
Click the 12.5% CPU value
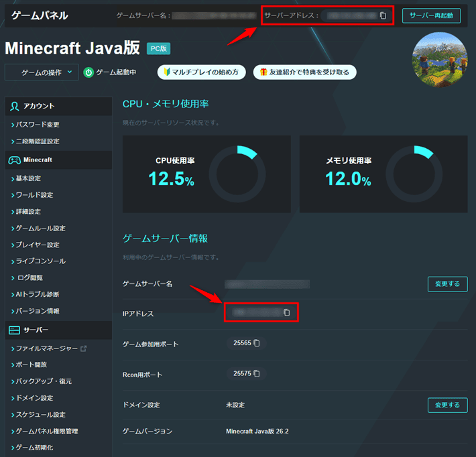click(171, 178)
